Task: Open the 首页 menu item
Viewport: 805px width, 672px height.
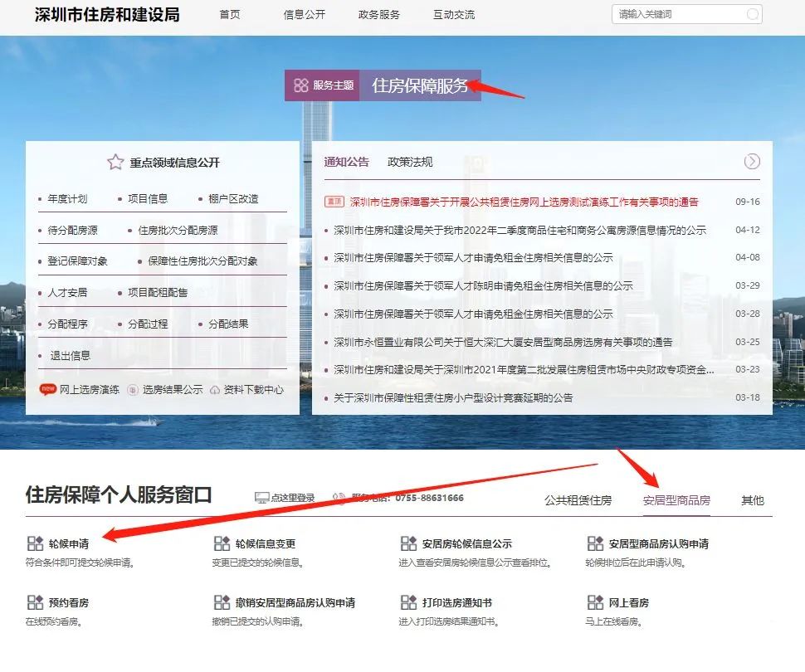Action: (x=230, y=15)
